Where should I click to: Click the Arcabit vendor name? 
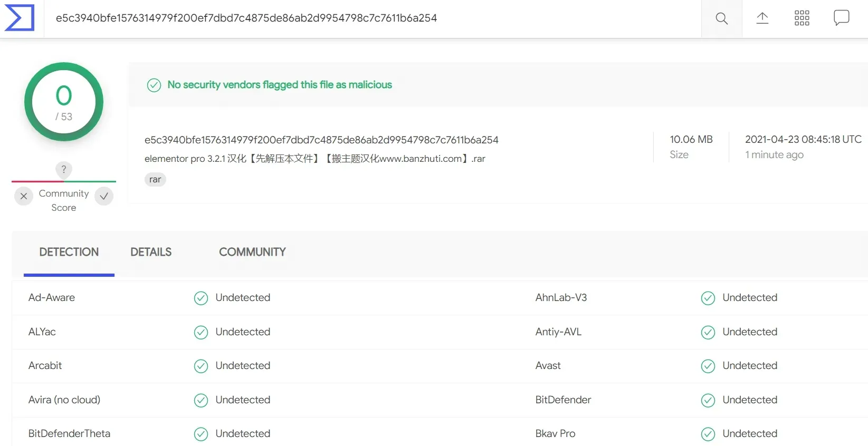click(x=45, y=365)
